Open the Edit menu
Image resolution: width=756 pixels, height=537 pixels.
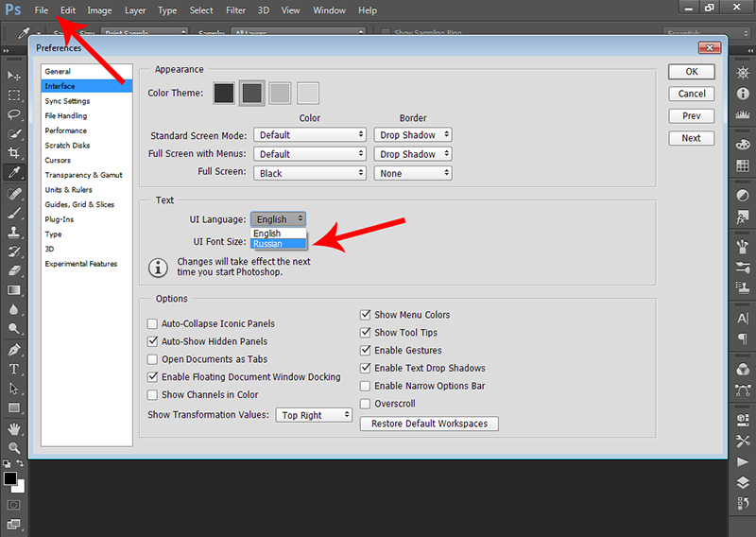(x=68, y=10)
